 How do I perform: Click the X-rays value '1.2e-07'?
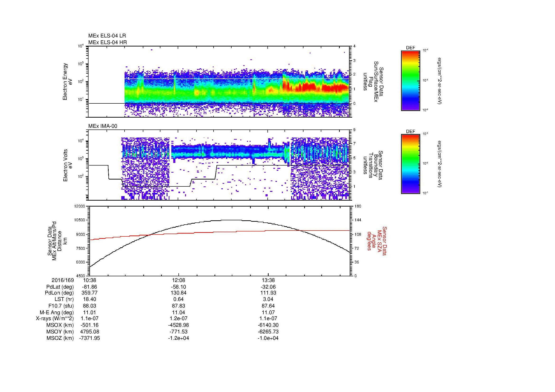pyautogui.click(x=179, y=319)
